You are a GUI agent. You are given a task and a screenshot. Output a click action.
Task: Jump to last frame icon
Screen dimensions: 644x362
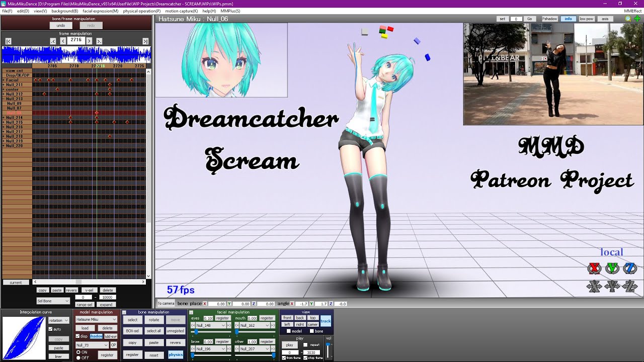point(145,41)
